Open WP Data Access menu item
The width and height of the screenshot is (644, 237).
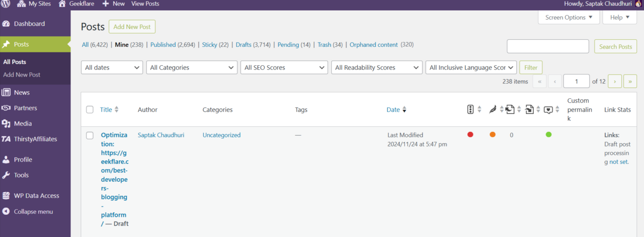36,196
